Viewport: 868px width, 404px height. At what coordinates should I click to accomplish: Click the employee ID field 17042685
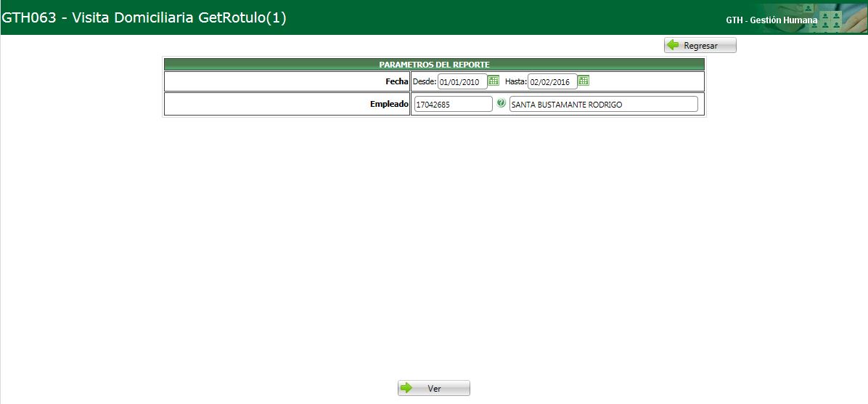click(x=453, y=104)
